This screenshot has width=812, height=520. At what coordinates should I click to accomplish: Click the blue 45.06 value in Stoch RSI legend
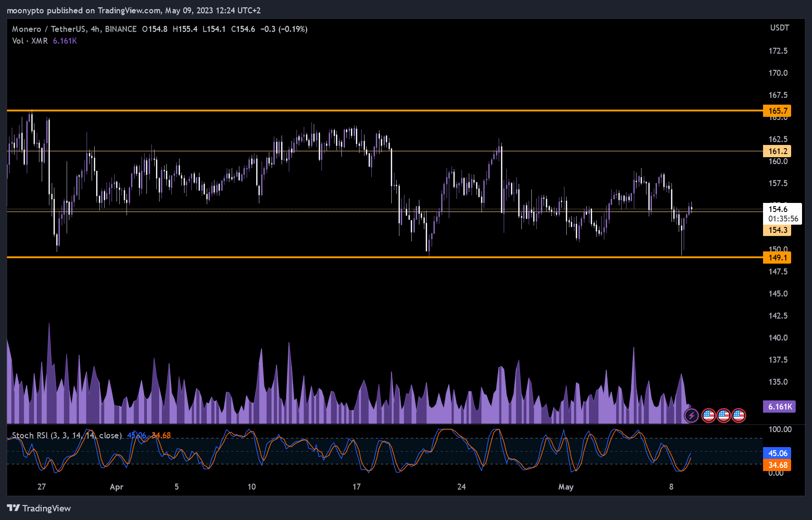tap(136, 435)
